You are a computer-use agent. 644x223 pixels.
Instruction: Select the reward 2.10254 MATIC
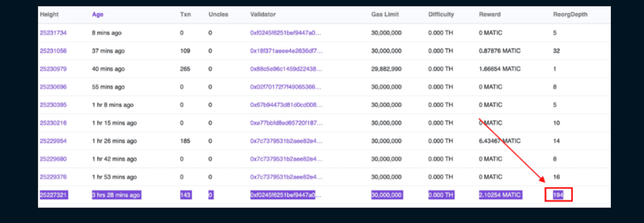point(500,195)
